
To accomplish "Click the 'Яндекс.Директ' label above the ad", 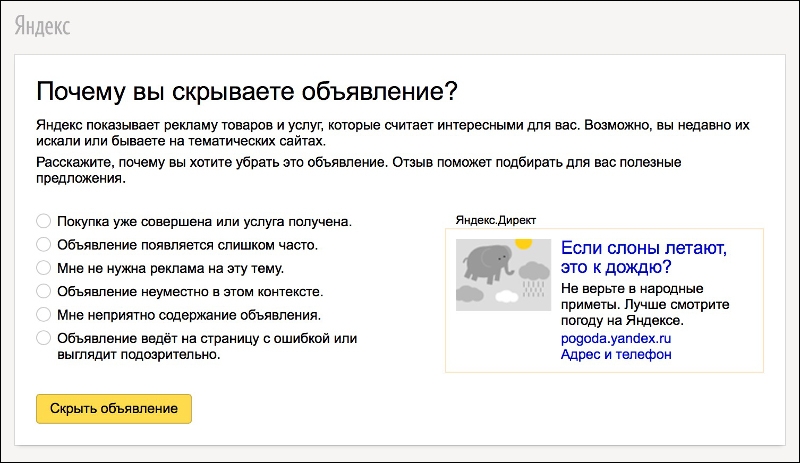I will (494, 219).
